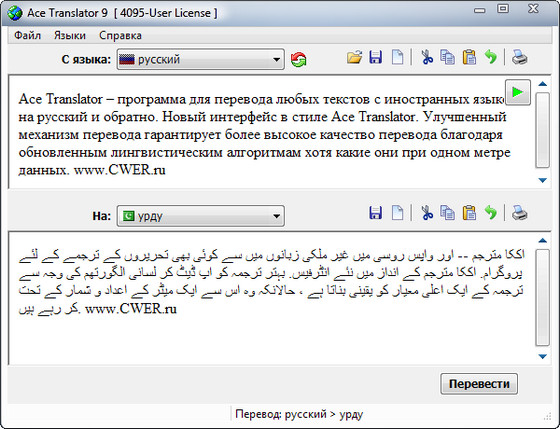Viewport: 560px width, 429px height.
Task: Open the Файл menu
Action: tap(28, 36)
